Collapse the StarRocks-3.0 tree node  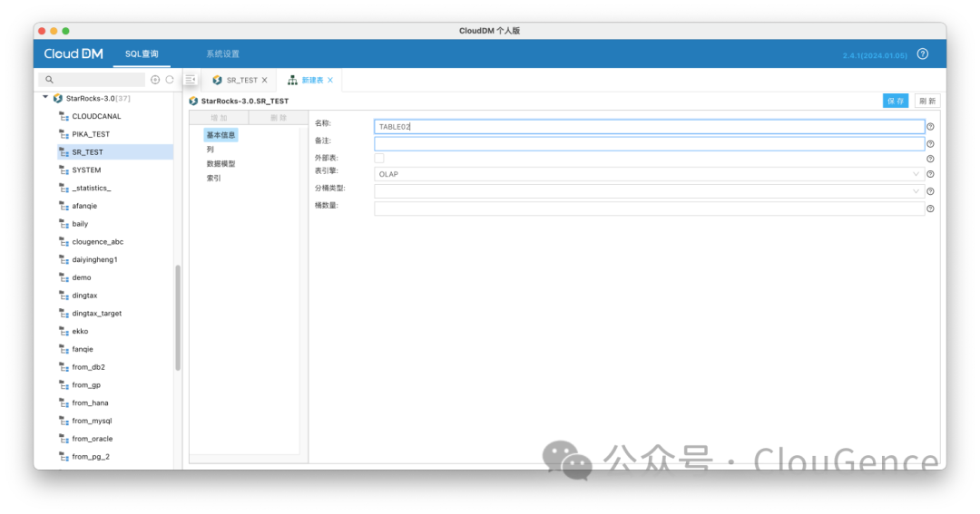45,97
